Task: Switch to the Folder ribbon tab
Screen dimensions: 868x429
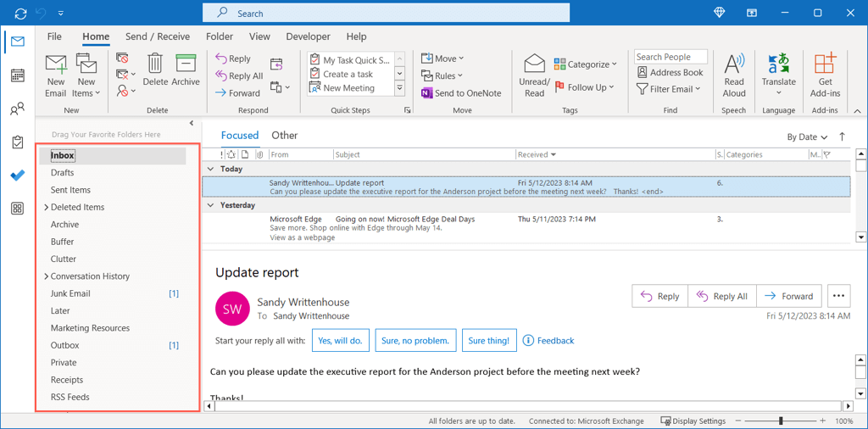Action: [220, 36]
